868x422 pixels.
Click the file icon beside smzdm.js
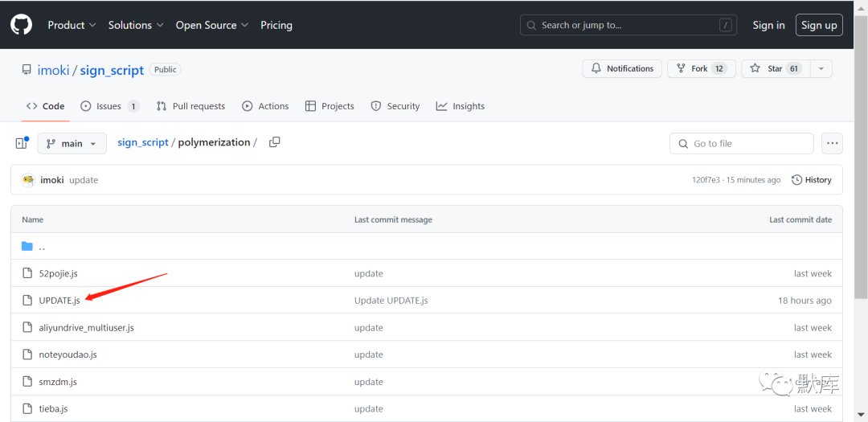pos(27,382)
